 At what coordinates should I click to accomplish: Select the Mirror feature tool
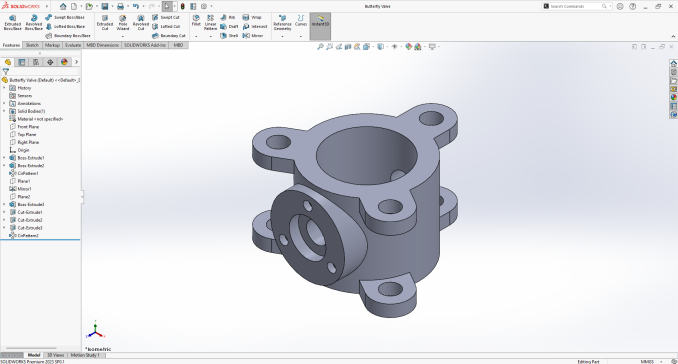253,35
